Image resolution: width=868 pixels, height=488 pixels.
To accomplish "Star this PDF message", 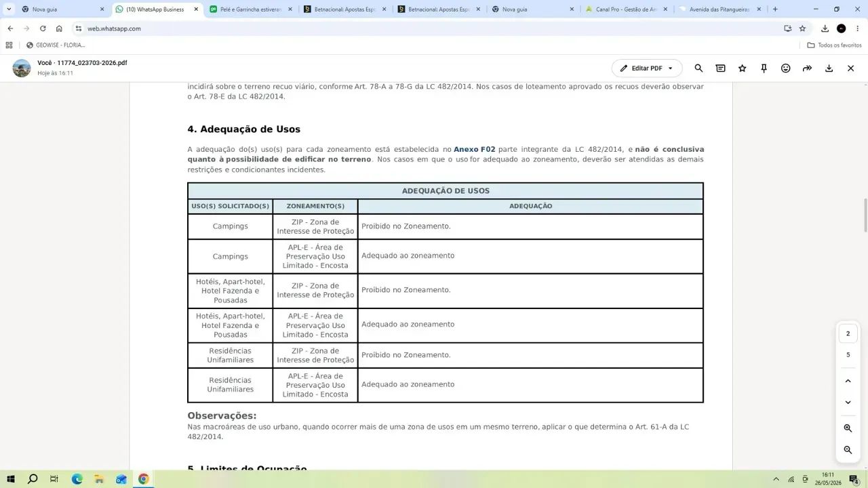I will coord(742,68).
